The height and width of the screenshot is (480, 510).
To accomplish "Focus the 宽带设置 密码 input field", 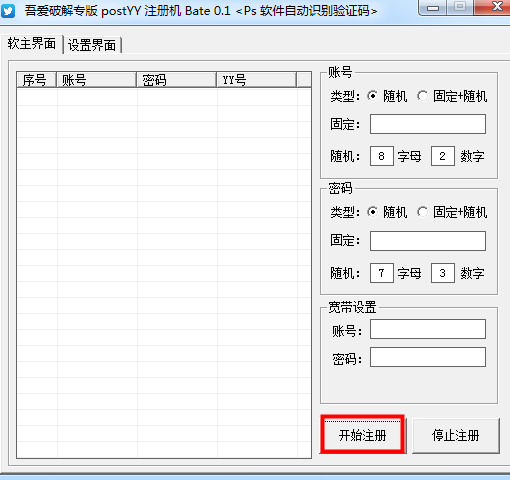I will (428, 357).
